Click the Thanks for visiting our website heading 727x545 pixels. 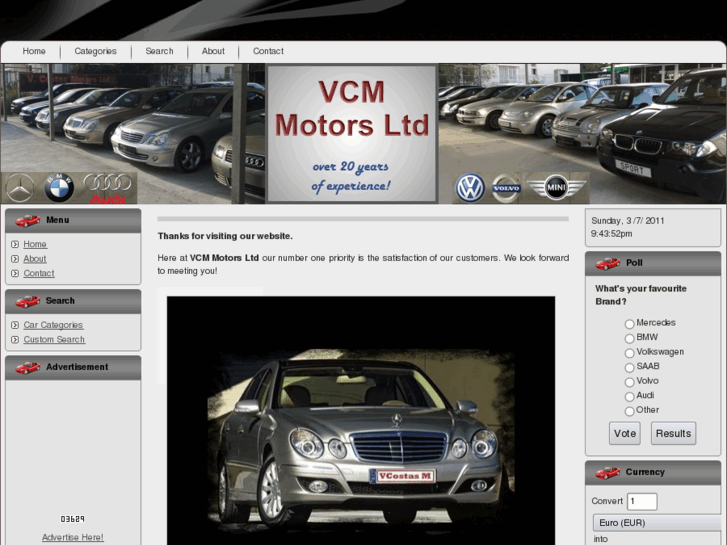coord(225,236)
